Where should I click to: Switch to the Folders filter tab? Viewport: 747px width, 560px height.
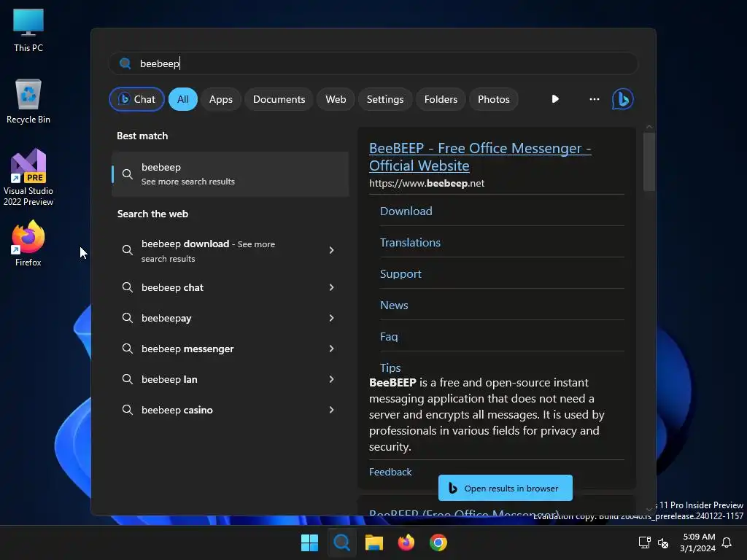tap(441, 99)
